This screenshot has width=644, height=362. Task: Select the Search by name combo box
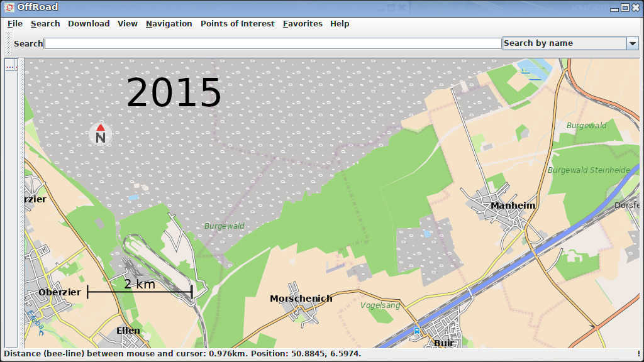coord(564,43)
